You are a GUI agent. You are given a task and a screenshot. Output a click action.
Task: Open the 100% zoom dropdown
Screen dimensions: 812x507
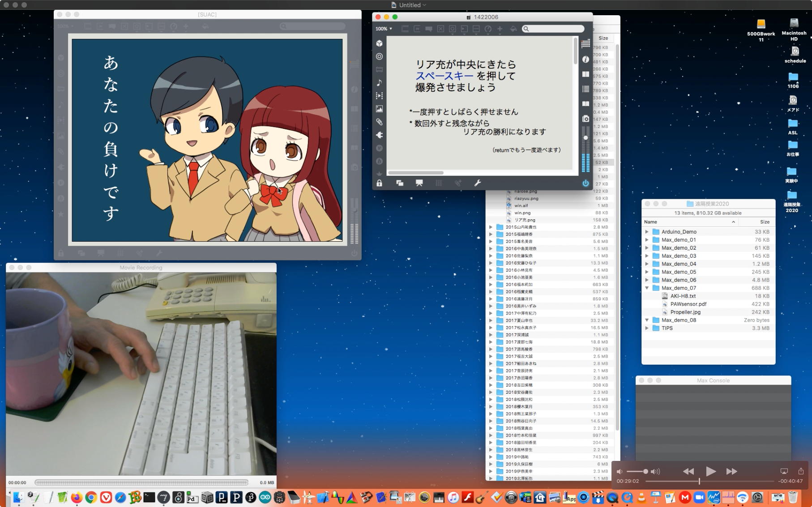point(384,29)
